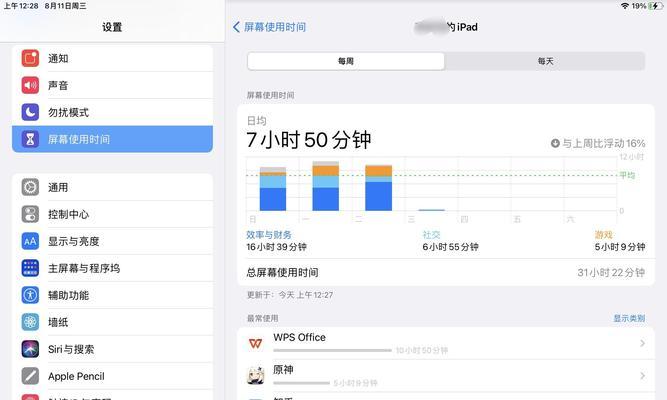667x400 pixels.
Task: Tap the 显示类别 link
Action: pyautogui.click(x=629, y=318)
